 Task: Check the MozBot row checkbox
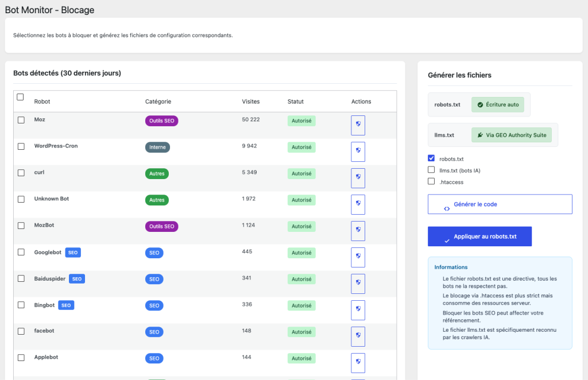tap(21, 226)
